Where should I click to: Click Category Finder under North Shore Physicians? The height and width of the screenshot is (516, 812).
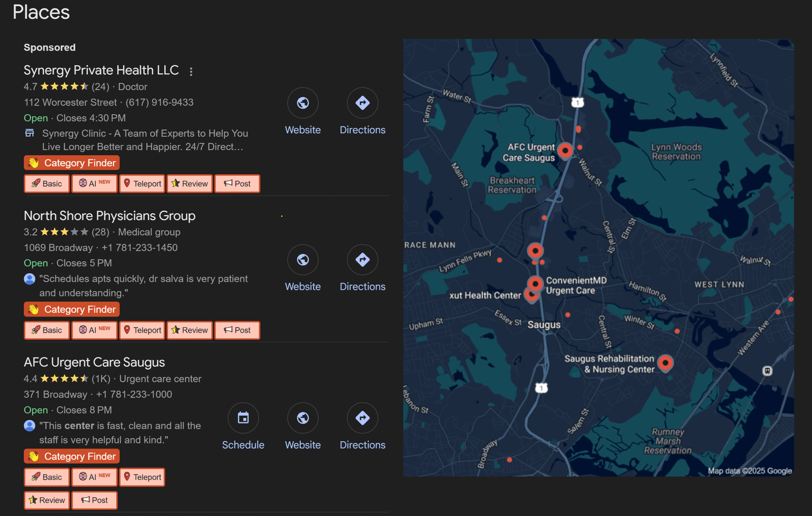pyautogui.click(x=72, y=309)
